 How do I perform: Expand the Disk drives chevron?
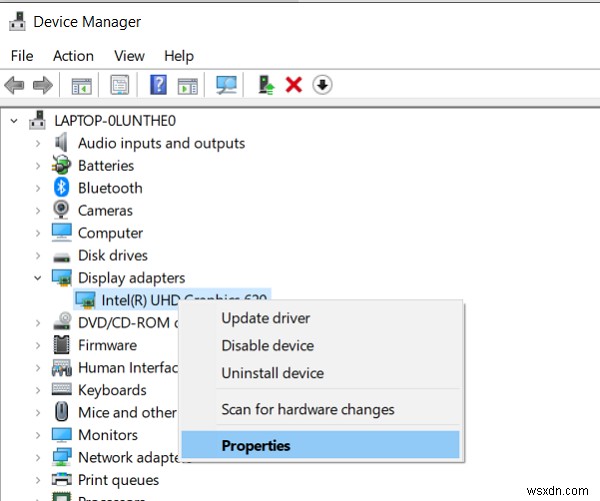(x=38, y=255)
